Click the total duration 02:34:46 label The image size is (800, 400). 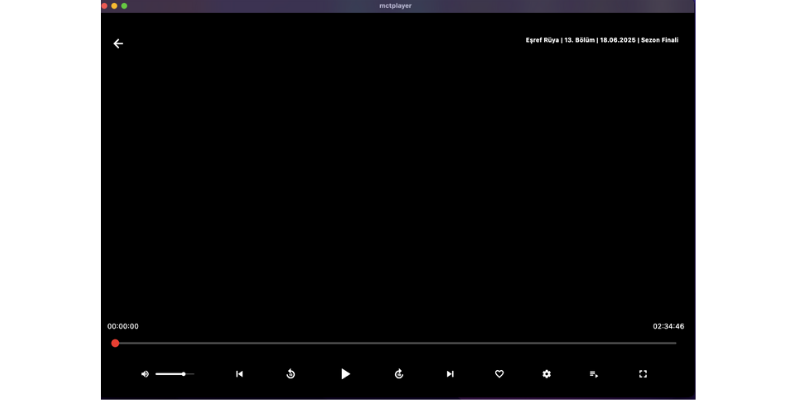[668, 326]
